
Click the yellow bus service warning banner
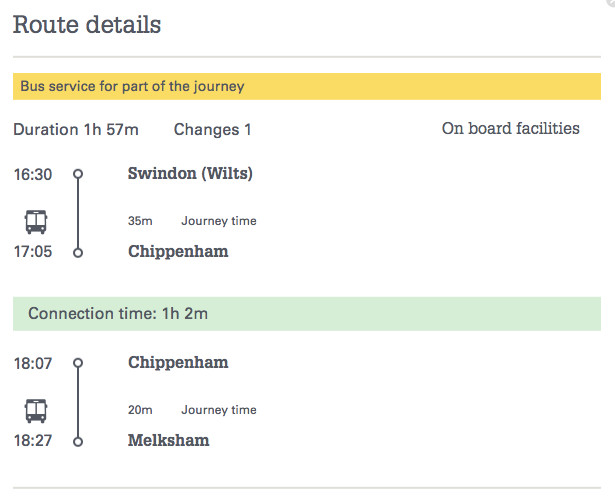pos(307,86)
